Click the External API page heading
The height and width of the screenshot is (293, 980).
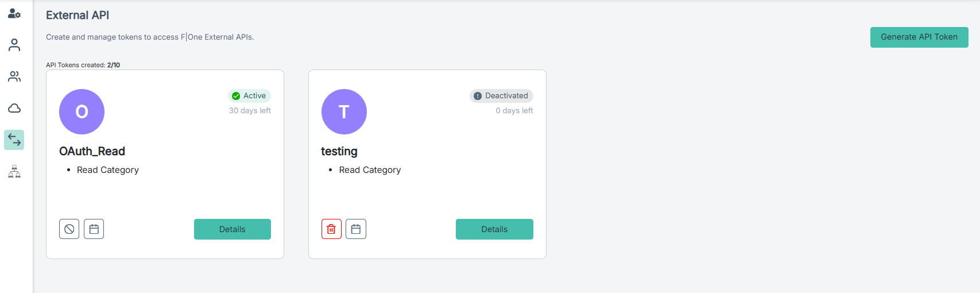coord(78,16)
